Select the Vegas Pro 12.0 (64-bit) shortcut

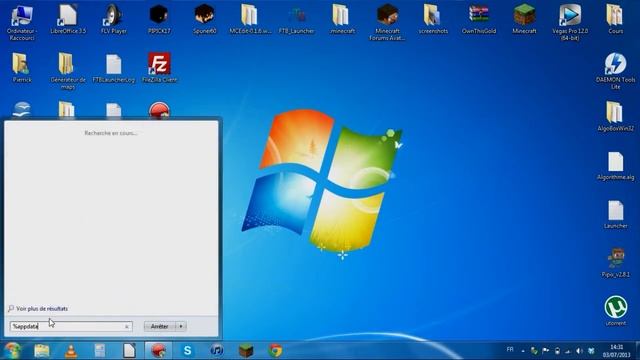coord(570,22)
